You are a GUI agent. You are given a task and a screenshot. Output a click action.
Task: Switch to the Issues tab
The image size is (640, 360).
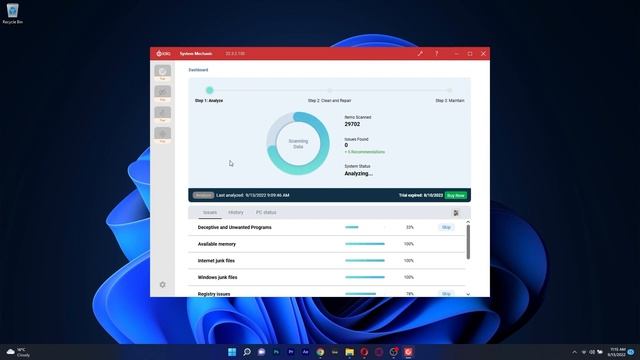tap(210, 213)
